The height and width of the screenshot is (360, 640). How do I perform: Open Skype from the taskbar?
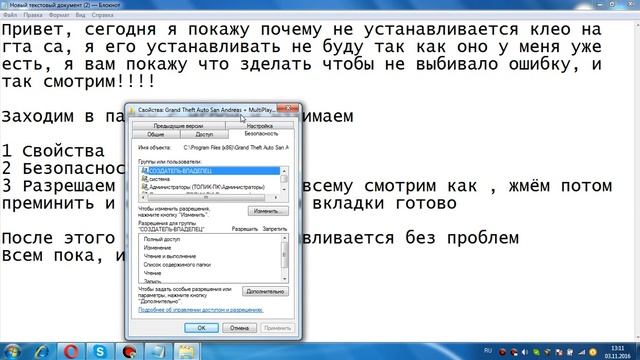point(100,351)
